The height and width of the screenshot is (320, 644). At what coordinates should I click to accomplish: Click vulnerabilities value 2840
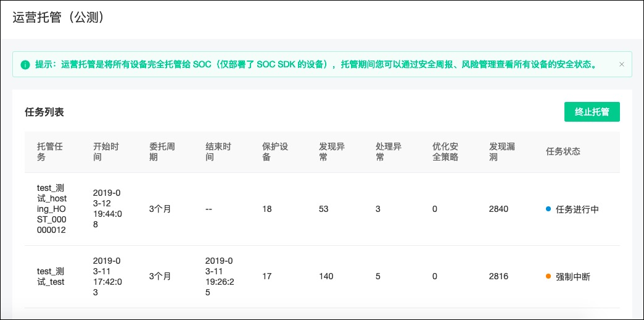[498, 209]
